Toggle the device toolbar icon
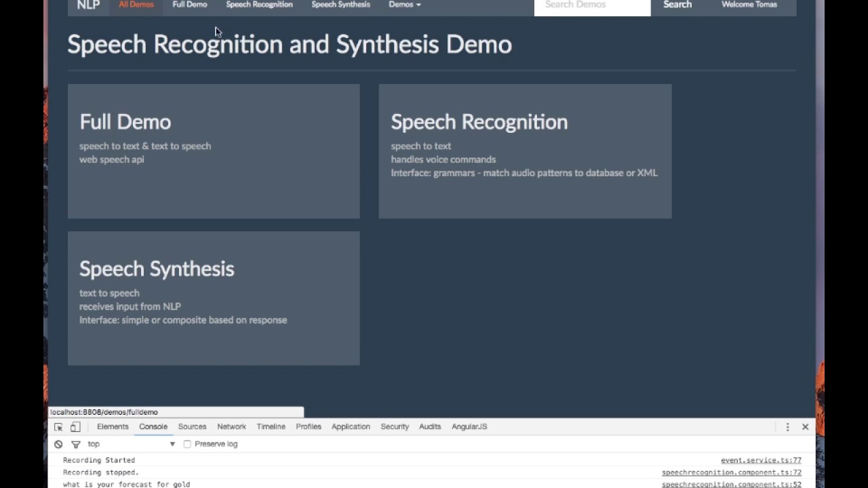Viewport: 868px width, 488px height. pyautogui.click(x=75, y=427)
